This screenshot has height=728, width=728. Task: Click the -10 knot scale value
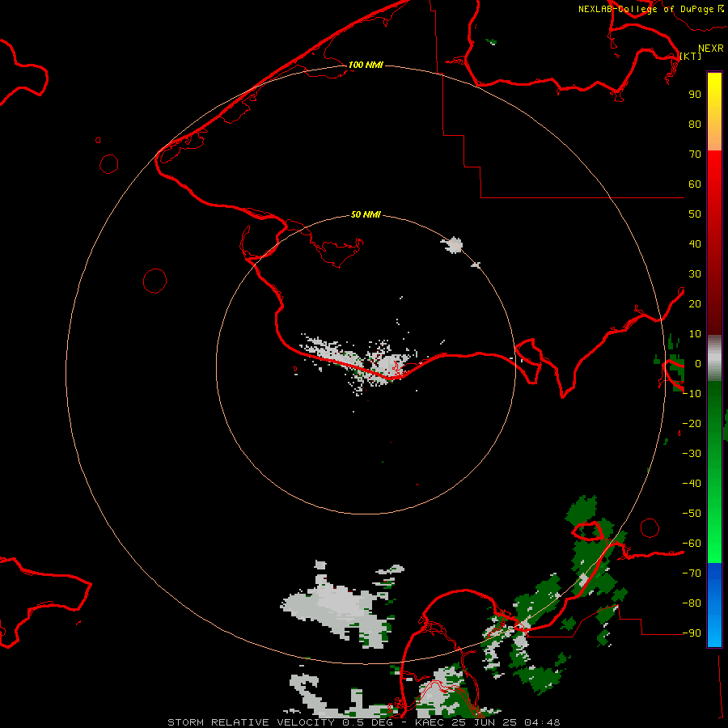[x=692, y=394]
